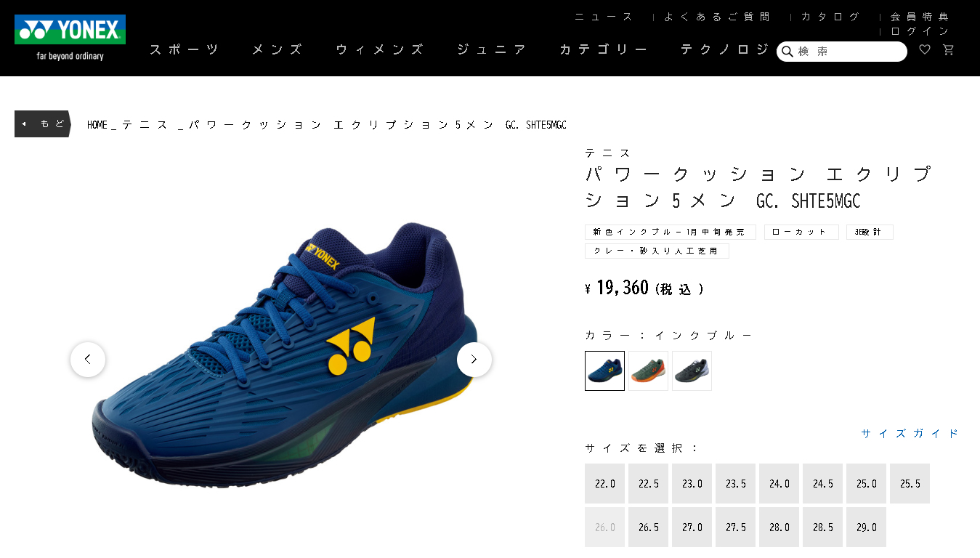Image resolution: width=980 pixels, height=558 pixels.
Task: Open the shopping cart icon
Action: tap(948, 49)
